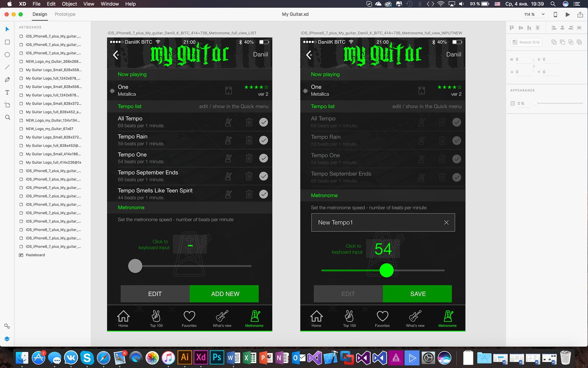Image resolution: width=588 pixels, height=368 pixels.
Task: Toggle checkmark for Tempo One in INPUTNEW artboard
Action: click(457, 159)
